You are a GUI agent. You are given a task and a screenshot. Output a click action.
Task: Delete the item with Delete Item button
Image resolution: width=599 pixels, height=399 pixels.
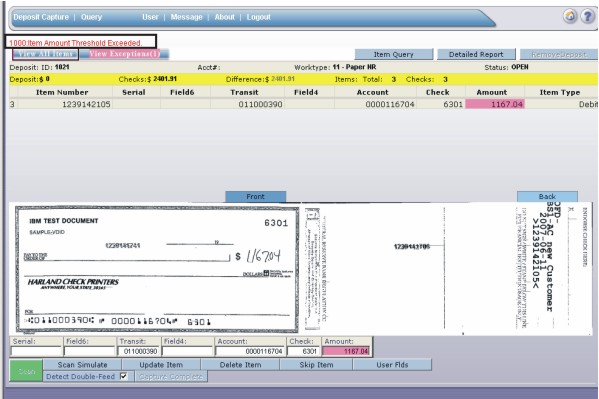click(x=240, y=365)
